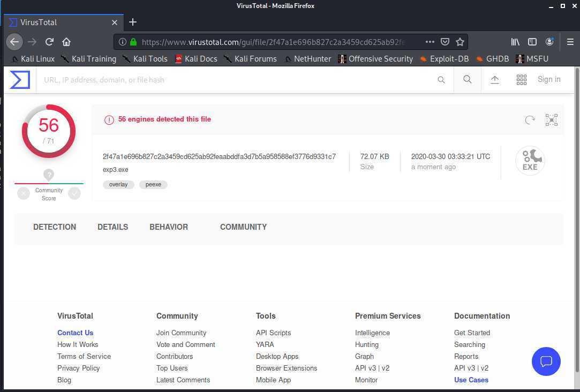
Task: Click the small search magnifier inside search field
Action: 441,79
